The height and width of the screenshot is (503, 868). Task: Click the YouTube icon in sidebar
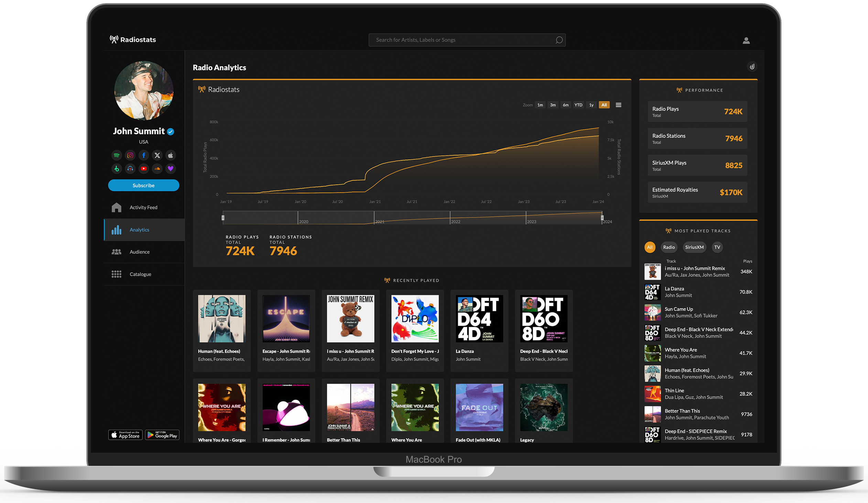(144, 169)
